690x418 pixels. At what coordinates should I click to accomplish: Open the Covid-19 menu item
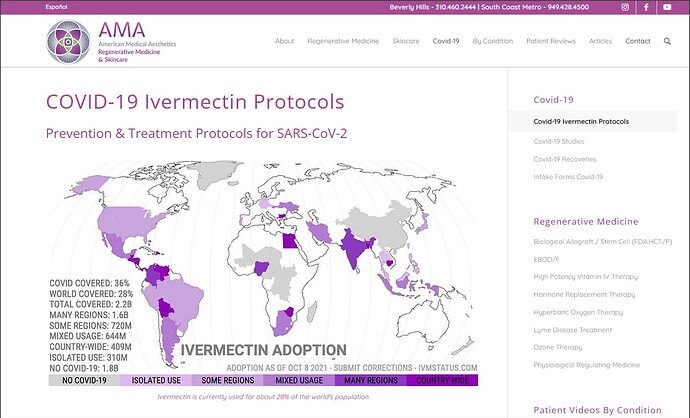coord(446,41)
